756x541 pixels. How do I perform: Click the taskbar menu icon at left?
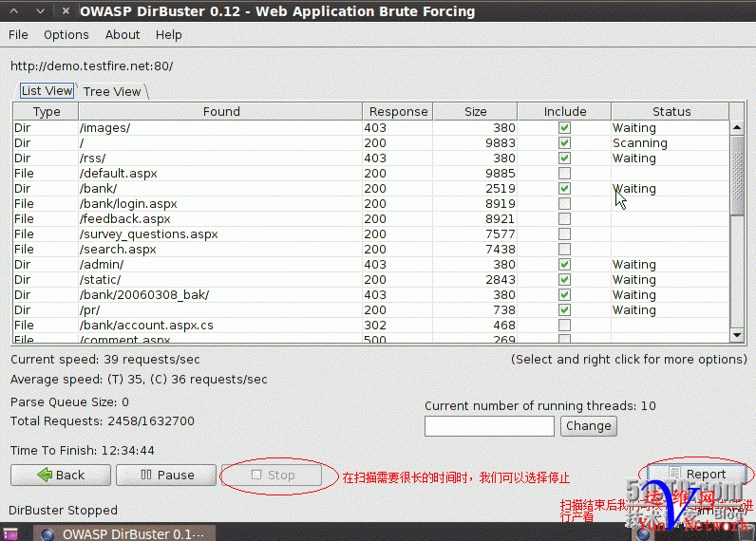click(10, 533)
